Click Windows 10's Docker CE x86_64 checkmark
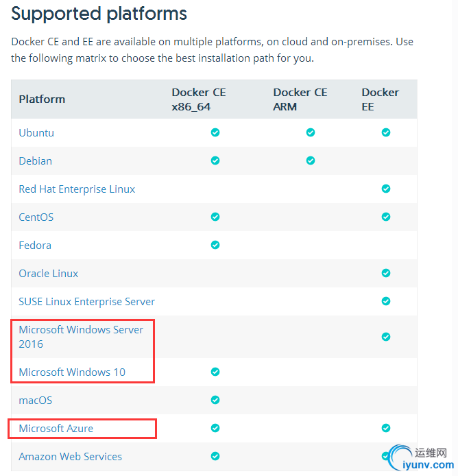Viewport: 458px width, 476px height. coord(215,372)
